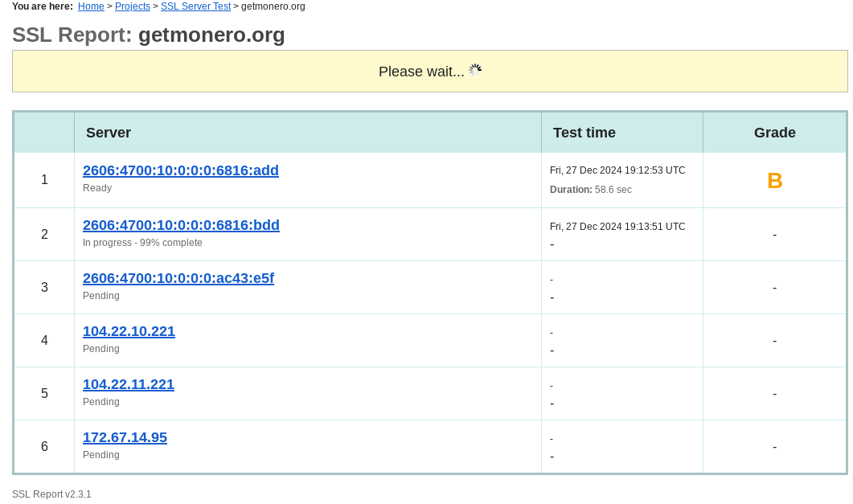Open server 104.22.11.221 report
Screen dimensions: 853x504
pyautogui.click(x=129, y=384)
